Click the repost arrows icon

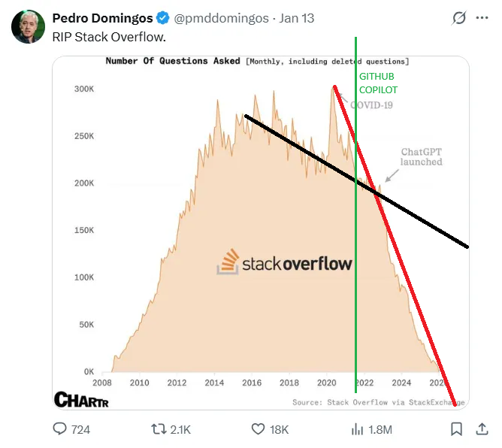tap(158, 428)
